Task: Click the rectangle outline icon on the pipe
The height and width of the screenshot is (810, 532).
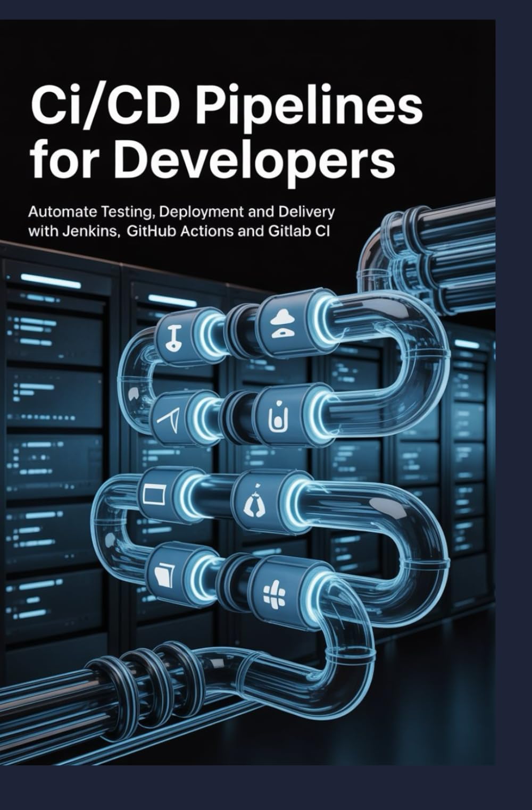Action: click(154, 495)
